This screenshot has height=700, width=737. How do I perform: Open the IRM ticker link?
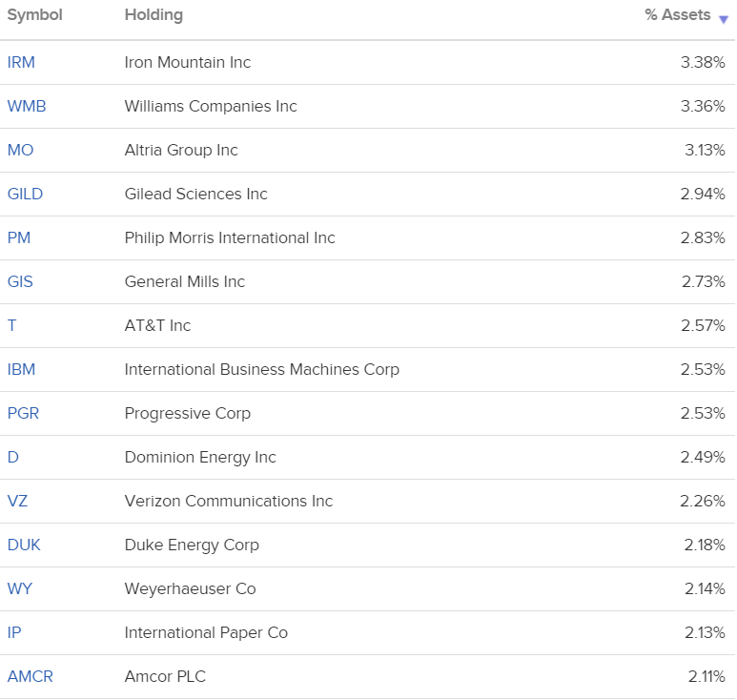click(x=21, y=63)
